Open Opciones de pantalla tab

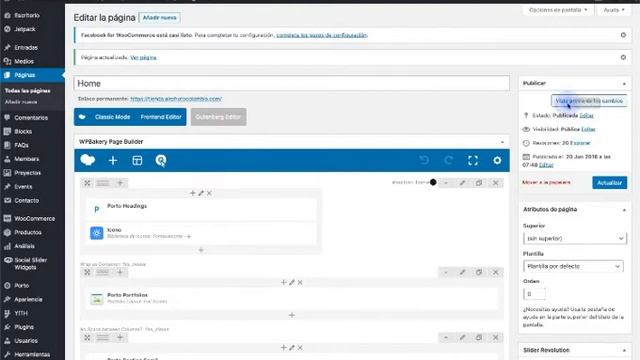coord(558,10)
